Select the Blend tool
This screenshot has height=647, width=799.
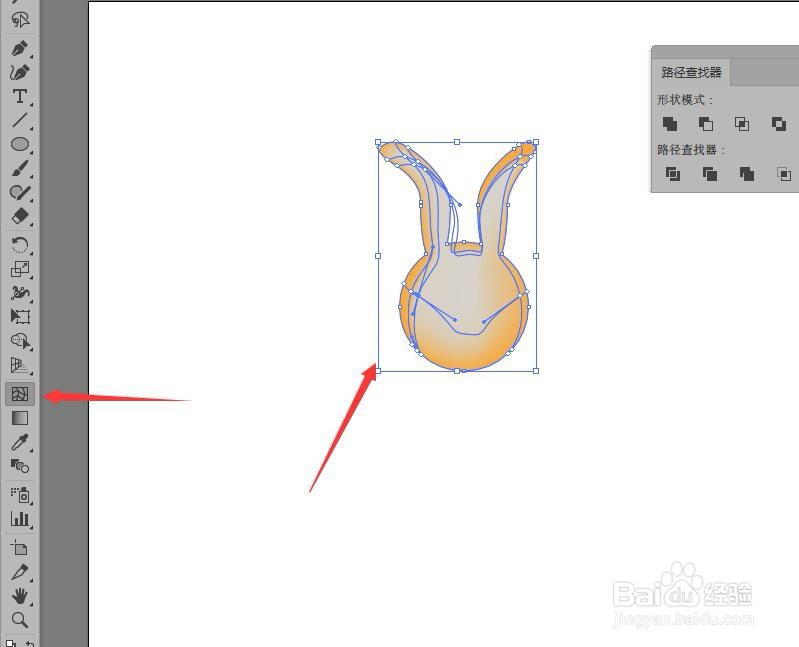pyautogui.click(x=20, y=466)
